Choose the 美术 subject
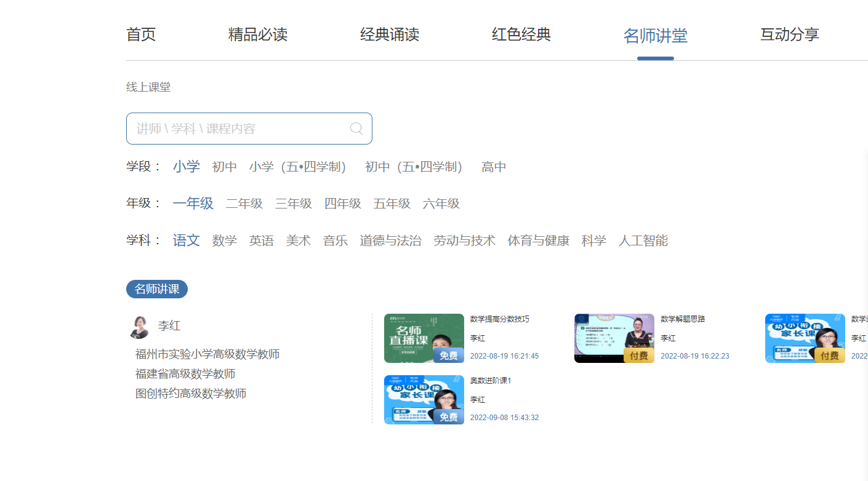The height and width of the screenshot is (481, 868). (x=299, y=240)
